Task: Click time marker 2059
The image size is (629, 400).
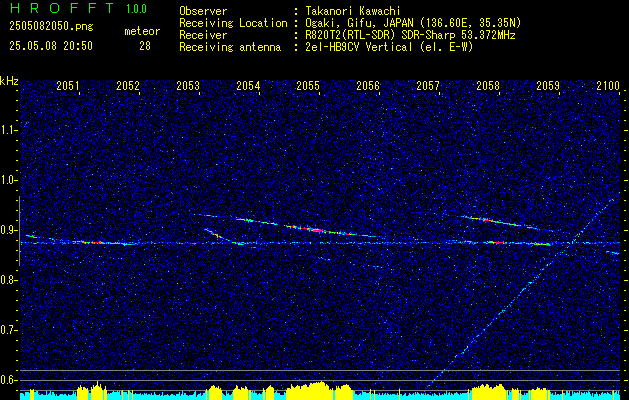Action: pyautogui.click(x=548, y=85)
